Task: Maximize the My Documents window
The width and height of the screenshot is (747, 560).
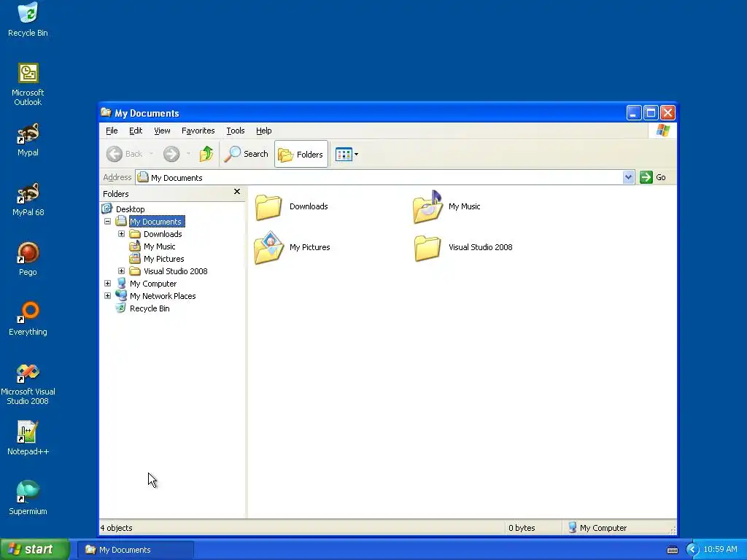Action: [x=651, y=113]
